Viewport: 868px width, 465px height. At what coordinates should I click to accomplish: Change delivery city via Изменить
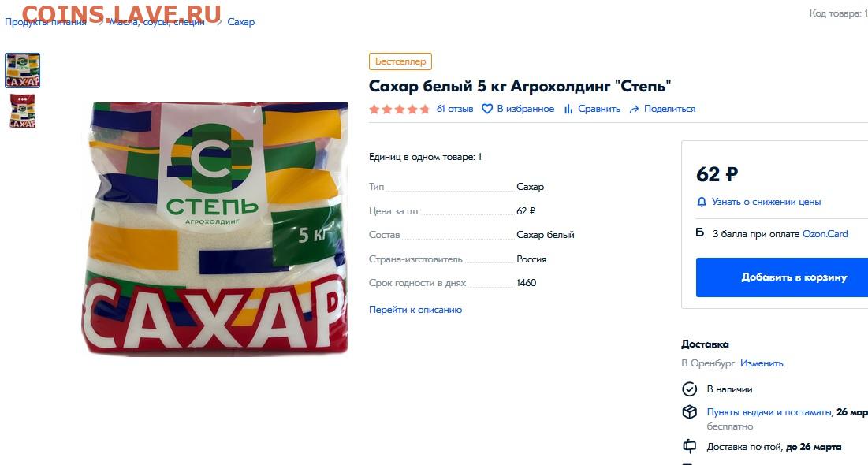click(x=762, y=363)
